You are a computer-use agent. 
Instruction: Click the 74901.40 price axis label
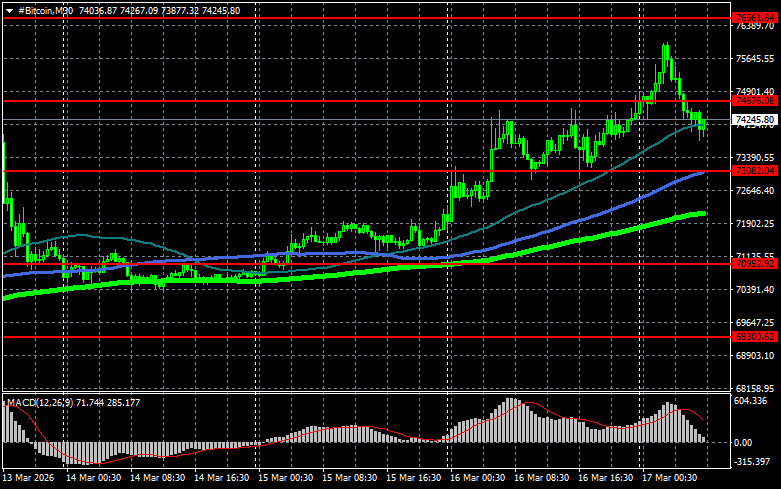(755, 92)
